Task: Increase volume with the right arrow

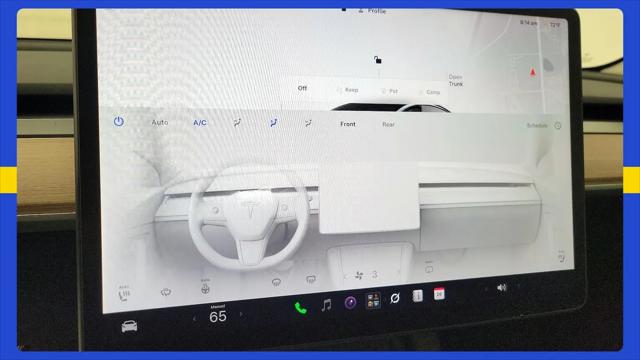Action: pyautogui.click(x=518, y=286)
